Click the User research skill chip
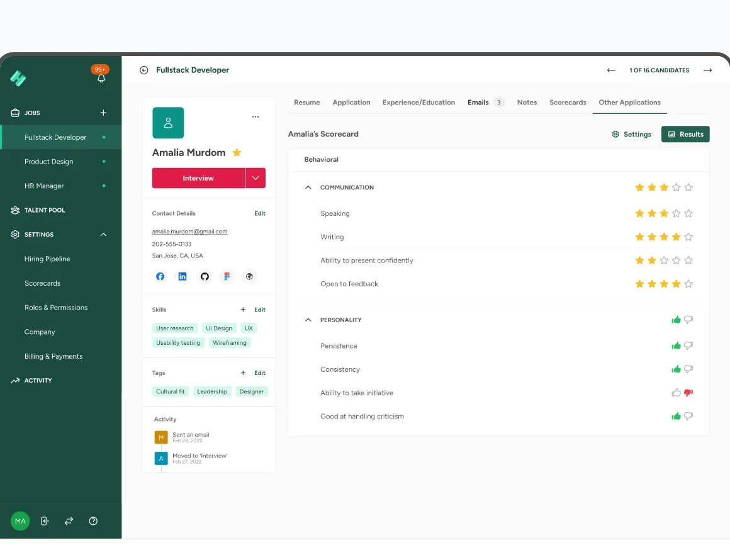The height and width of the screenshot is (560, 730). click(174, 328)
